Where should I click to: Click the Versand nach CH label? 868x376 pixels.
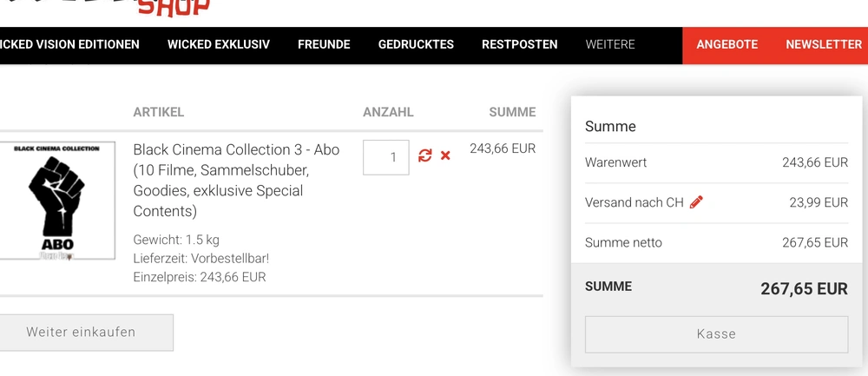(635, 202)
